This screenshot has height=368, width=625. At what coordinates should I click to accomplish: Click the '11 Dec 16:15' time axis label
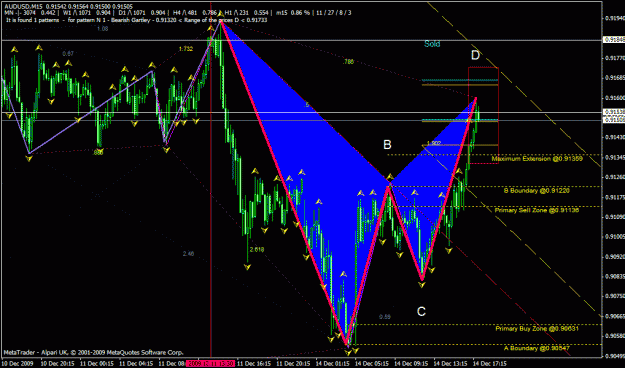coord(254,364)
